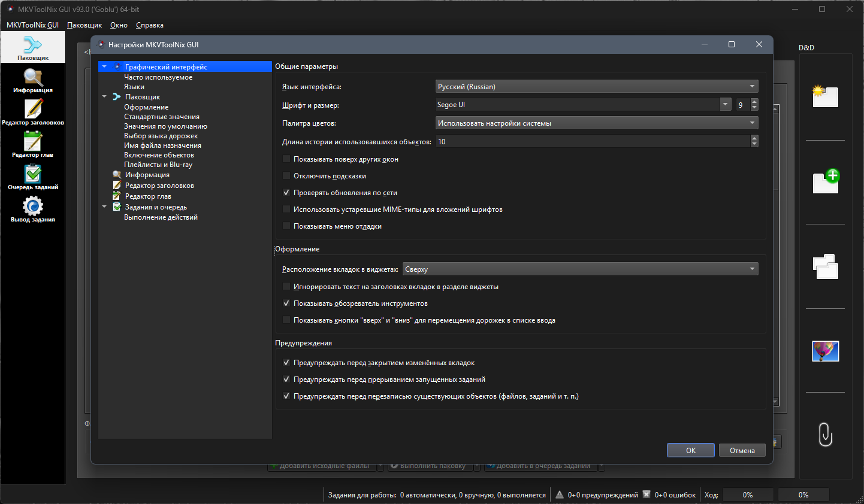
Task: Open the Окно menu
Action: pyautogui.click(x=119, y=25)
